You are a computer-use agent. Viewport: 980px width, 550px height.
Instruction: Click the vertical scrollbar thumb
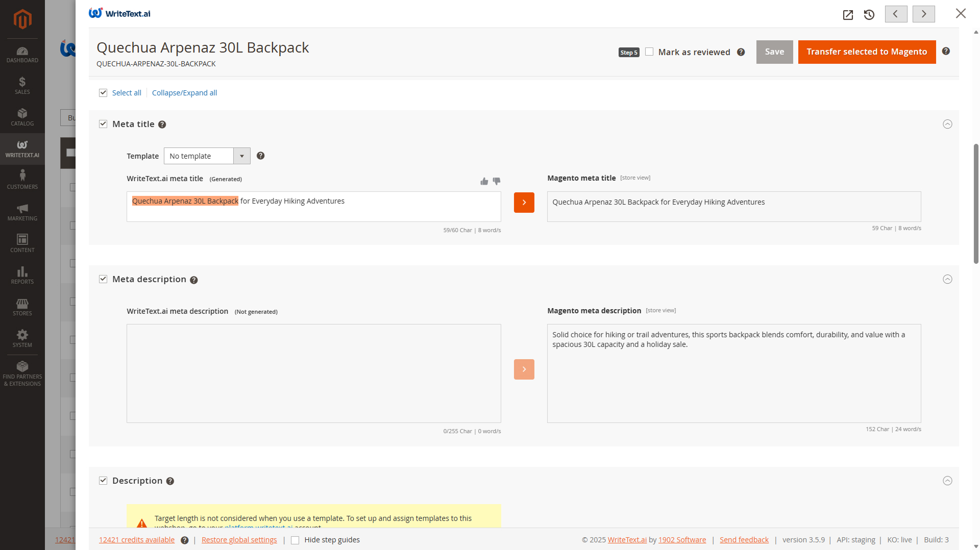(976, 203)
